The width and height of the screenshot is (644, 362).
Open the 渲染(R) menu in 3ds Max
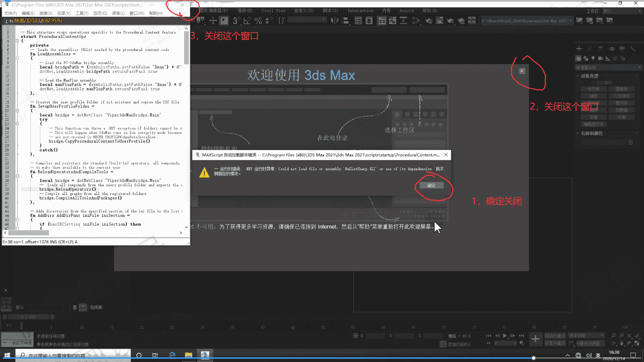[245, 11]
